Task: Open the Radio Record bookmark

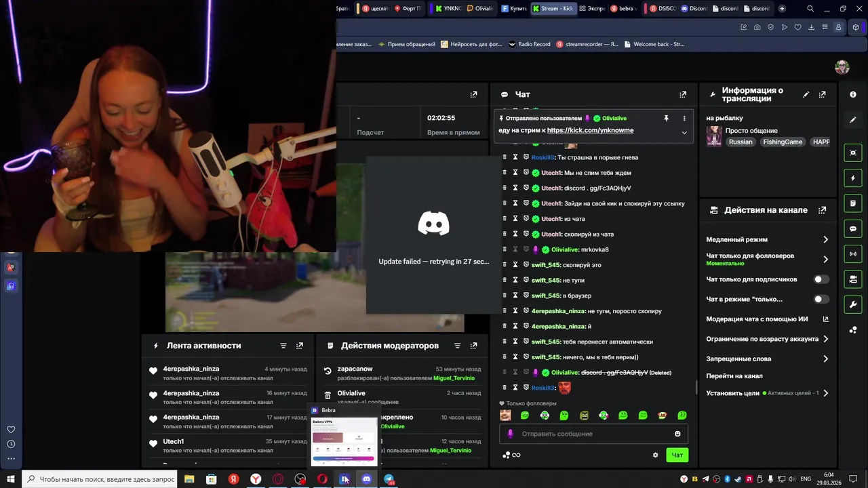Action: (529, 44)
